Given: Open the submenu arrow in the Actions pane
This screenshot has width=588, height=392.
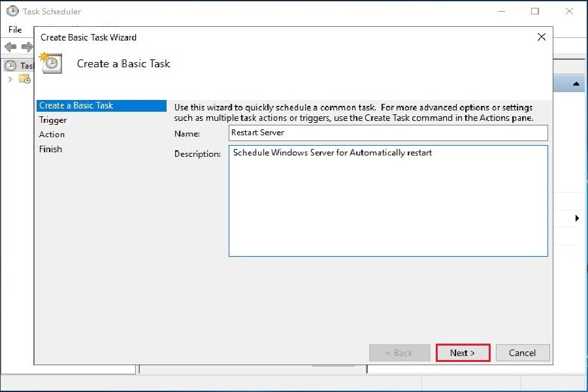Looking at the screenshot, I should pos(577,218).
